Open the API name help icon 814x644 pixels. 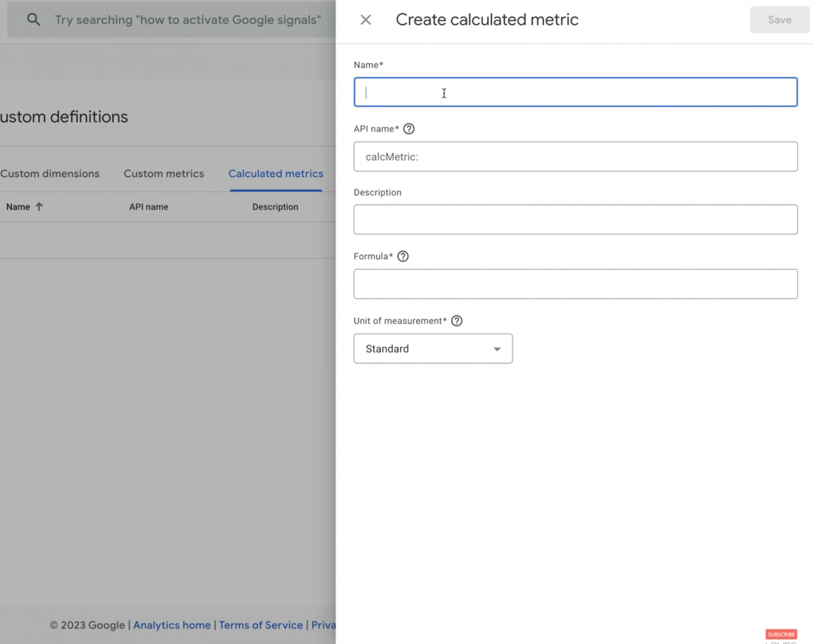[x=409, y=129]
